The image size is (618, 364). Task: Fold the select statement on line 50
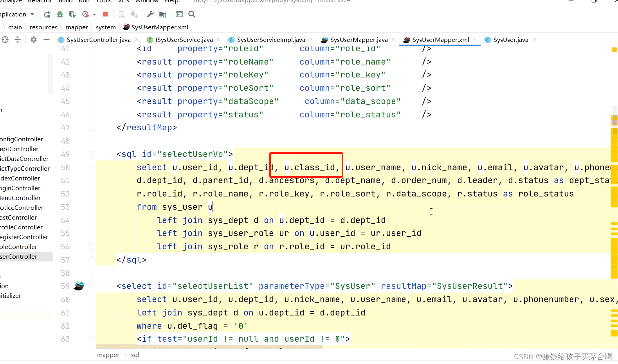(x=92, y=168)
